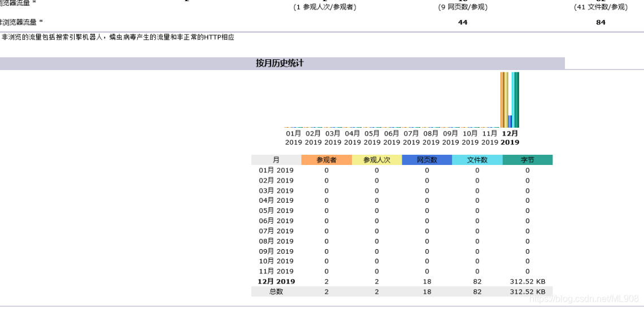This screenshot has height=309, width=644.
Task: Click the tall green bytes bar in chart
Action: point(517,100)
